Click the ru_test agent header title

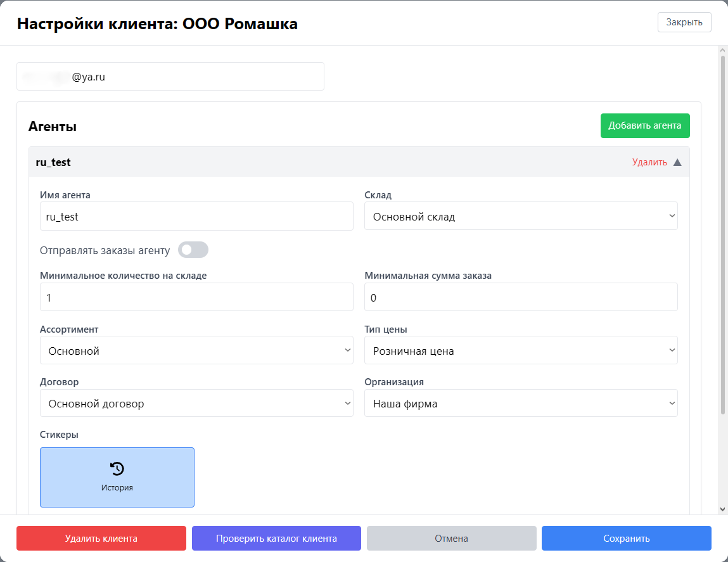tap(53, 162)
